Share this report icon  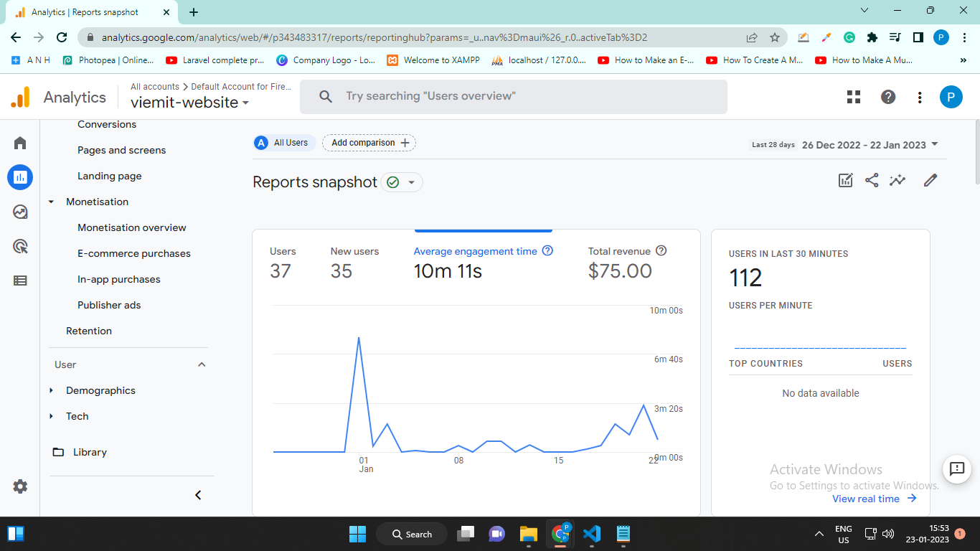point(872,181)
